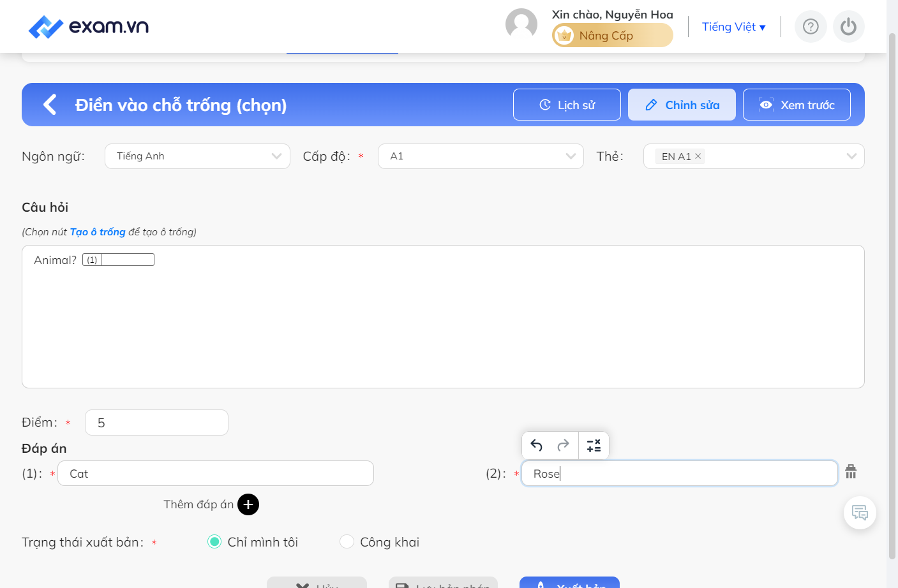Expand the Cấp độ level dropdown
898x588 pixels.
point(481,156)
